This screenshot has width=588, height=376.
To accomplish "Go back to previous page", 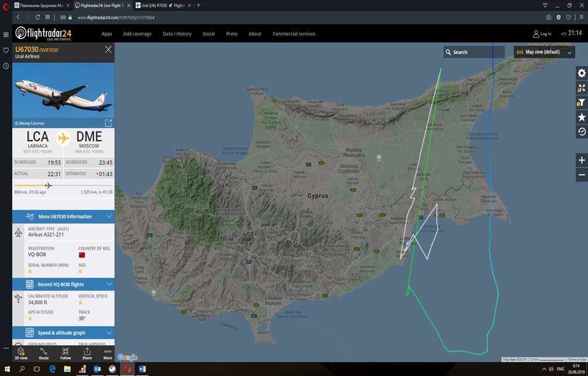I will (x=18, y=17).
